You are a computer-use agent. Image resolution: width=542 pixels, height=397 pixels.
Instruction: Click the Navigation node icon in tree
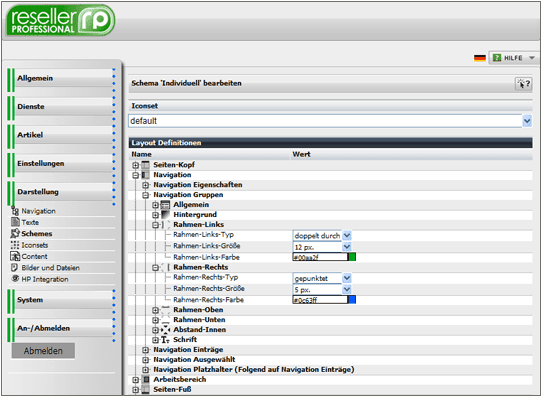(x=146, y=175)
